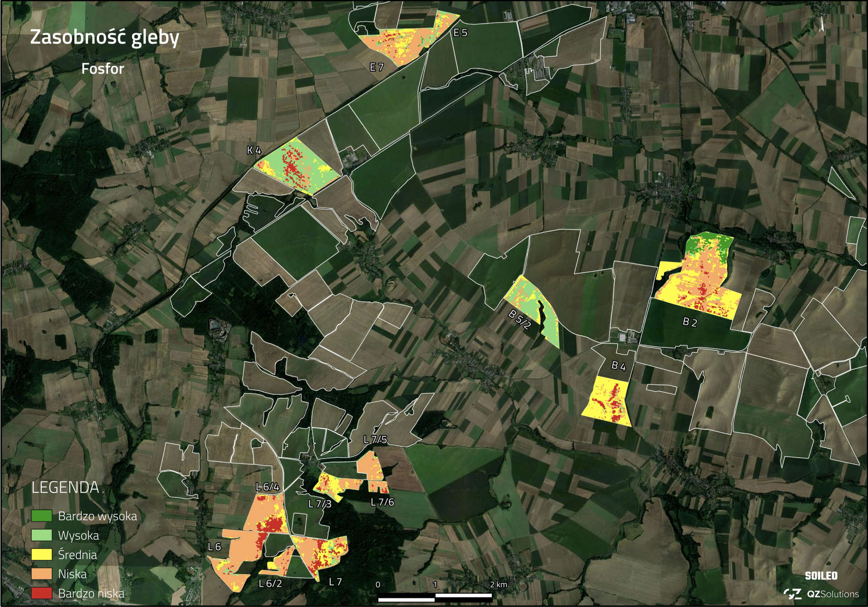The image size is (868, 607).
Task: Click the scale bar graphic
Action: pos(435,597)
